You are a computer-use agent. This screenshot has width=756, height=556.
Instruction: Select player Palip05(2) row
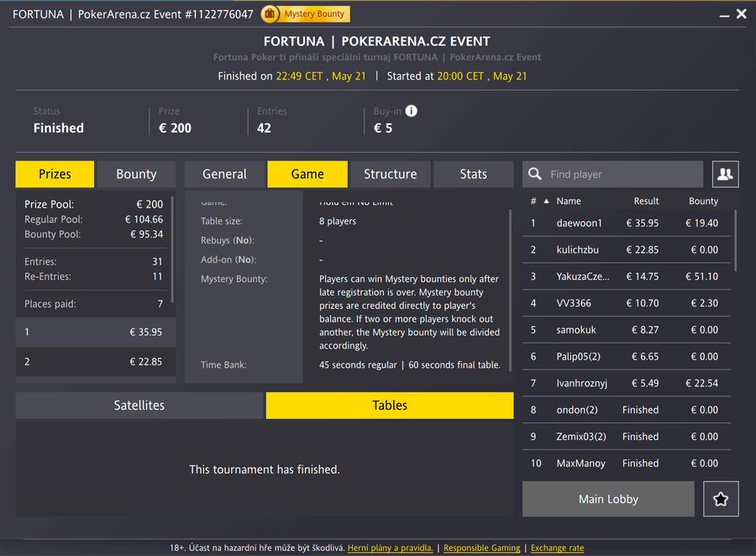627,356
